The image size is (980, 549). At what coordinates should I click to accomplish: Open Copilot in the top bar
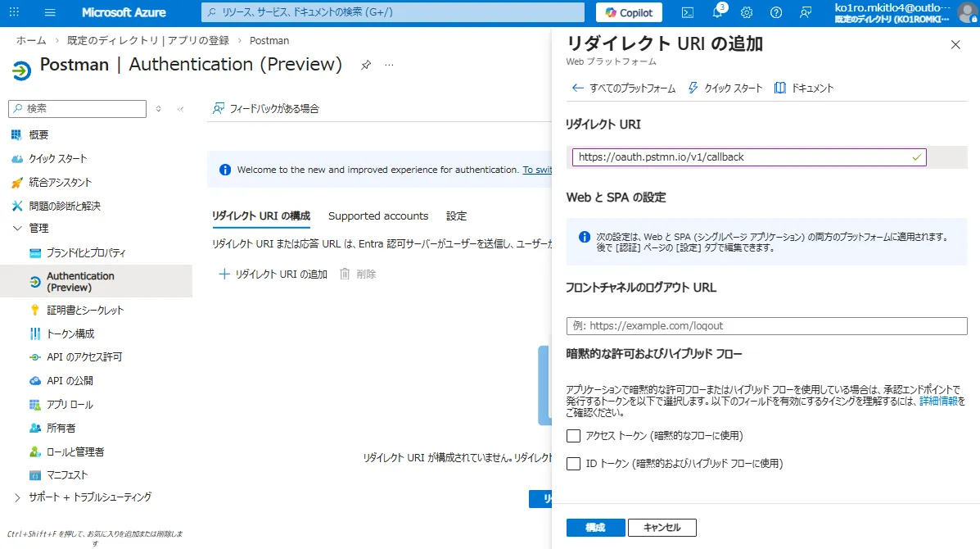coord(628,12)
